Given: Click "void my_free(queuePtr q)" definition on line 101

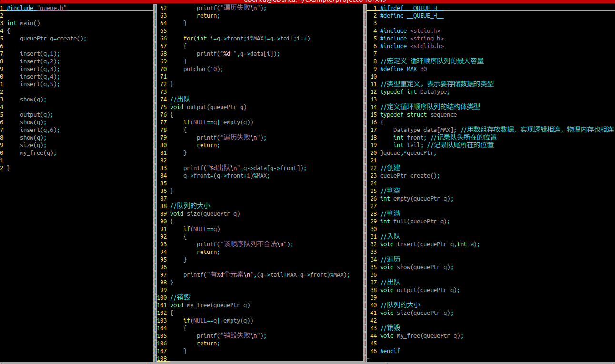Looking at the screenshot, I should (x=210, y=305).
